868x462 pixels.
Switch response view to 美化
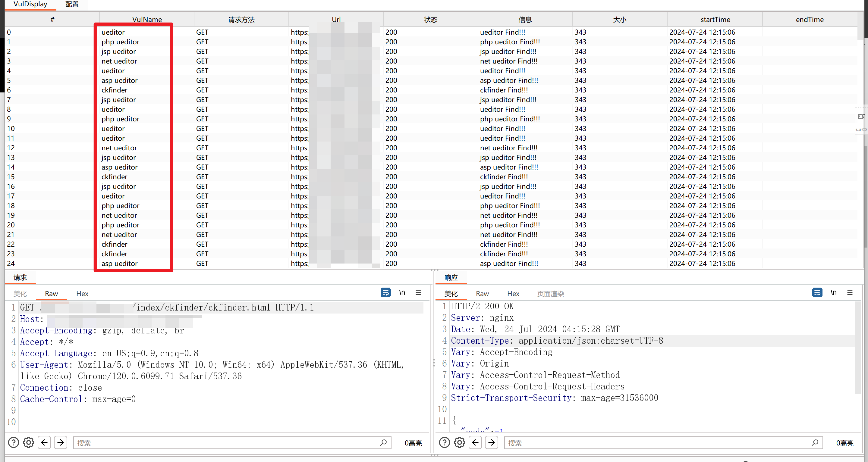[451, 294]
